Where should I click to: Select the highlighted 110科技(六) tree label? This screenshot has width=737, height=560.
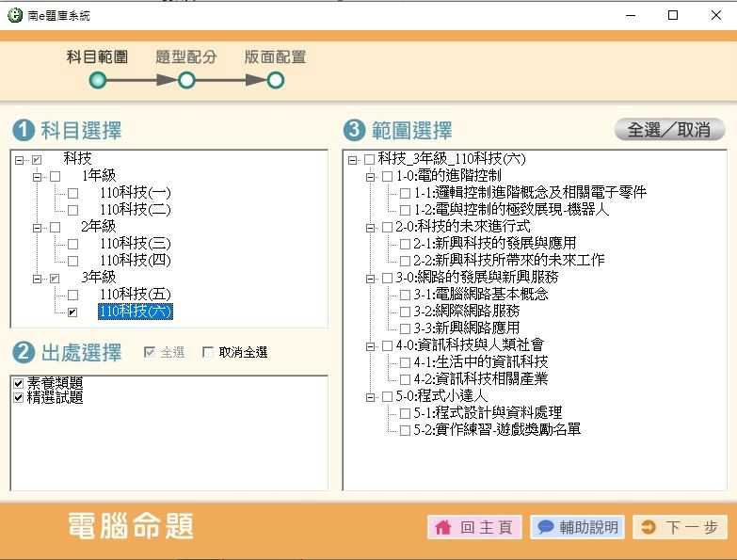pos(136,312)
